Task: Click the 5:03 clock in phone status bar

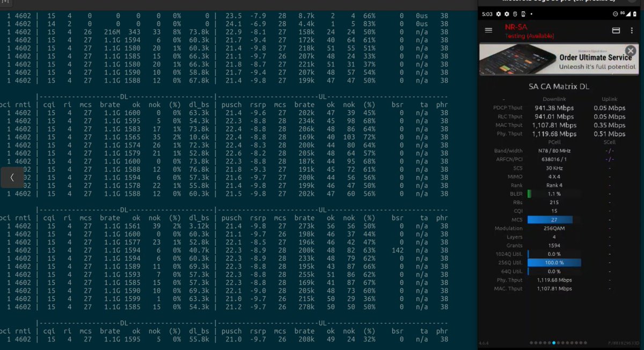Action: pyautogui.click(x=487, y=13)
